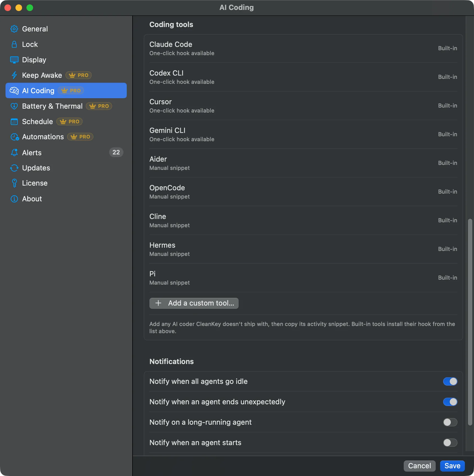474x476 pixels.
Task: Close the window with the red button
Action: (x=8, y=8)
